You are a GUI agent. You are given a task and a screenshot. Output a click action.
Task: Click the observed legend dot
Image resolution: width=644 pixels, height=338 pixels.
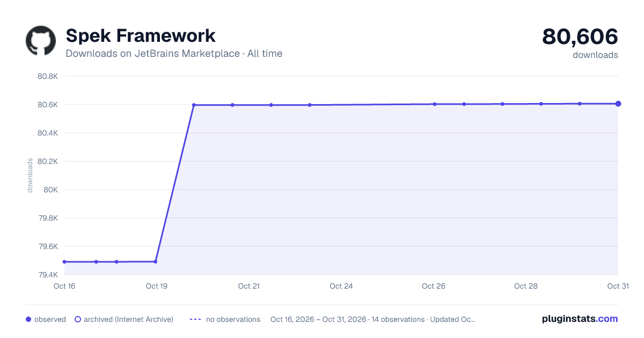click(x=28, y=319)
